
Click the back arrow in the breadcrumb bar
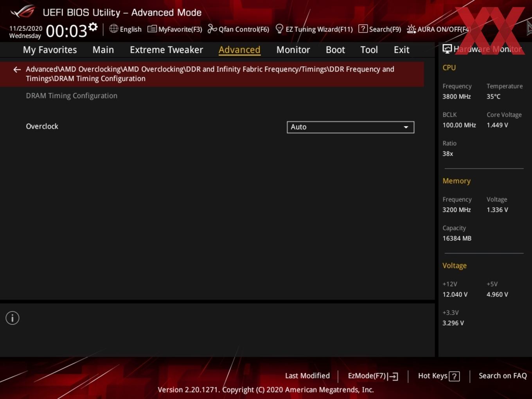pos(17,70)
